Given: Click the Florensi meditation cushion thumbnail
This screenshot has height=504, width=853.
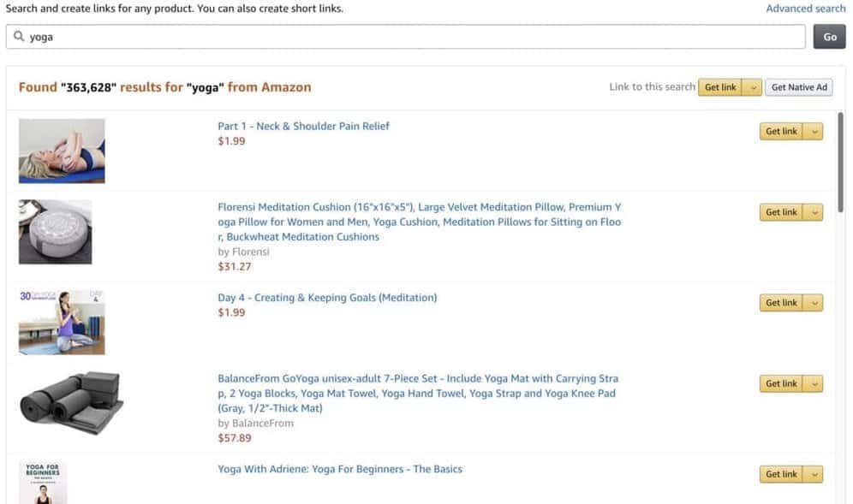Looking at the screenshot, I should pos(56,232).
